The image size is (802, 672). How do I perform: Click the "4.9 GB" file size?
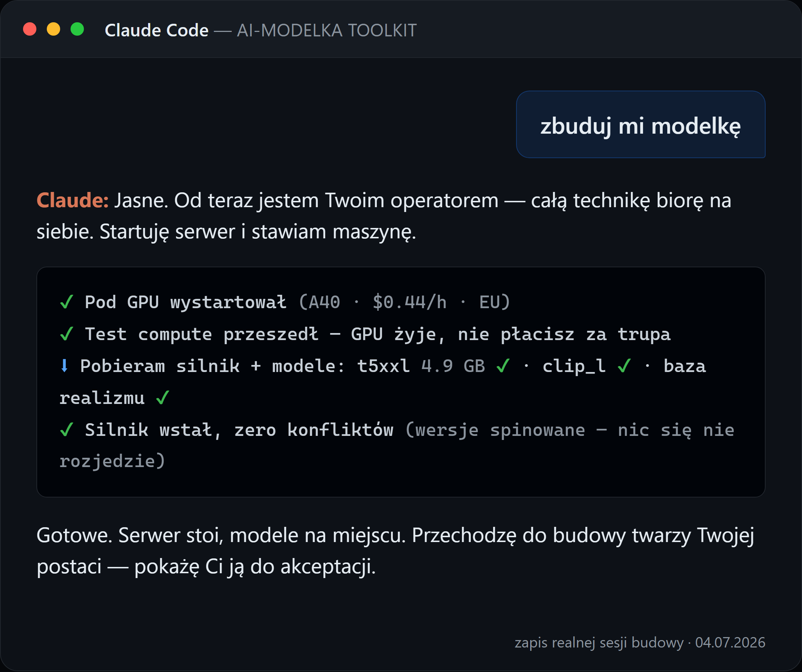coord(453,366)
